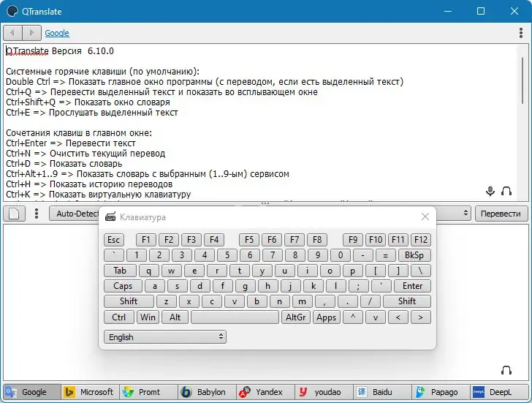Toggle the right Shift key

(x=407, y=301)
